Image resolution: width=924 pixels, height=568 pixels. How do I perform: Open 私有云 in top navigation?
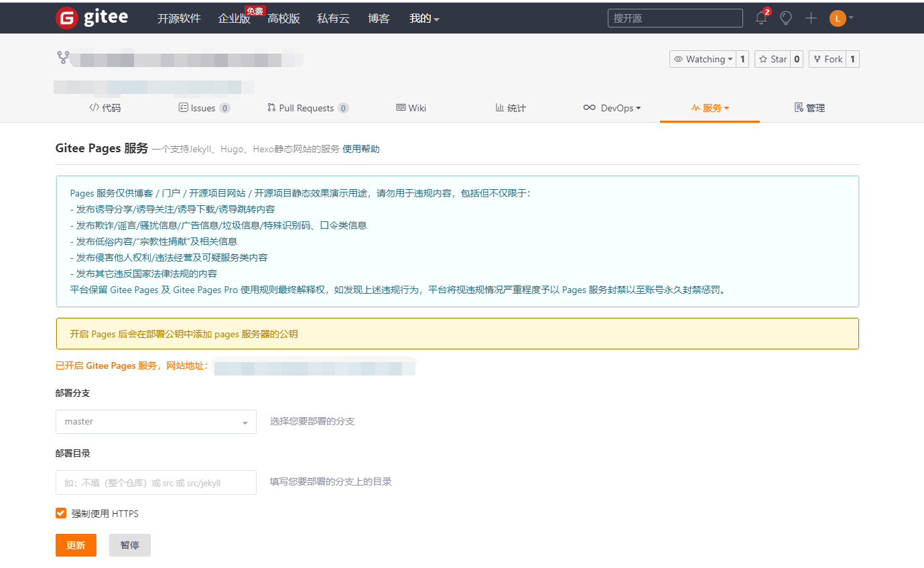coord(333,19)
